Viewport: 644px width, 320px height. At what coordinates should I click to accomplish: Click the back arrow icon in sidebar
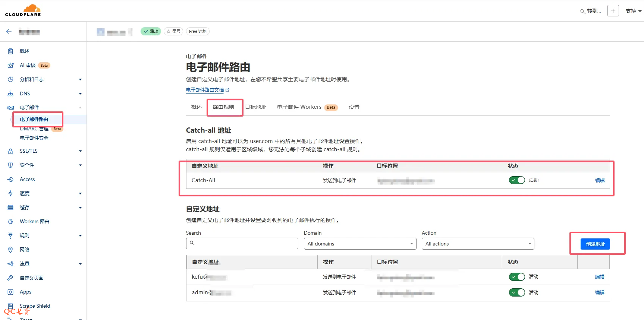coord(9,32)
